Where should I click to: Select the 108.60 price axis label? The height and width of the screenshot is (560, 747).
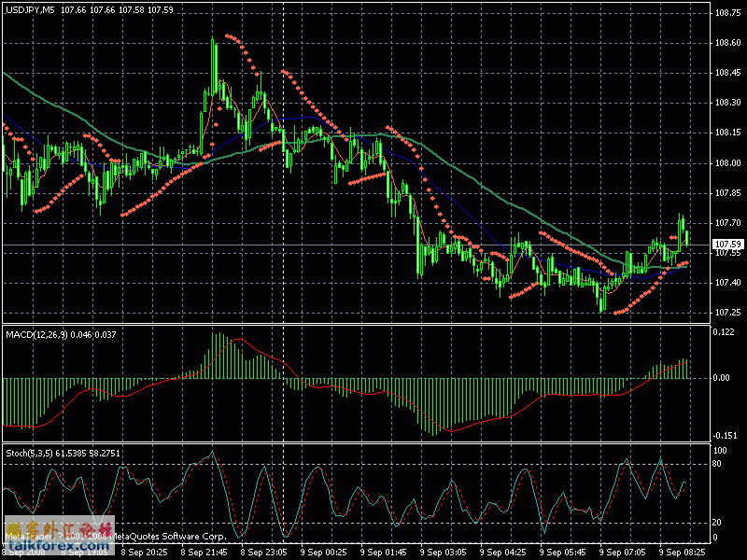click(728, 43)
